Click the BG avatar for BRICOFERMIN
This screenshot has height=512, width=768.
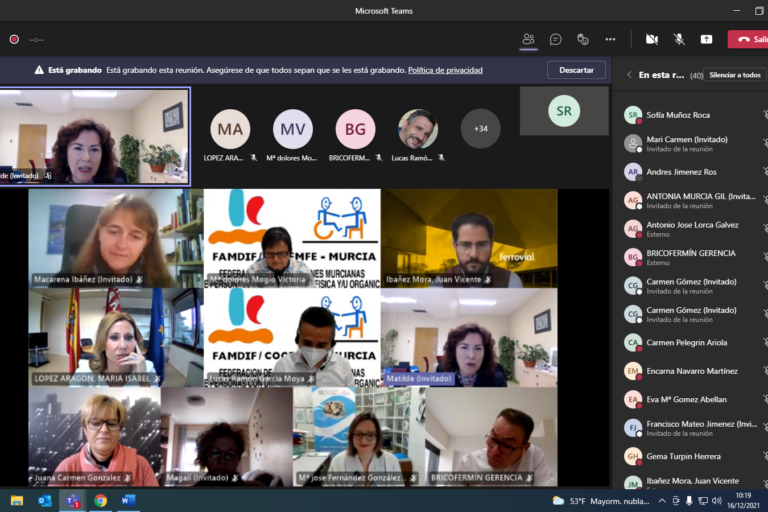[355, 129]
